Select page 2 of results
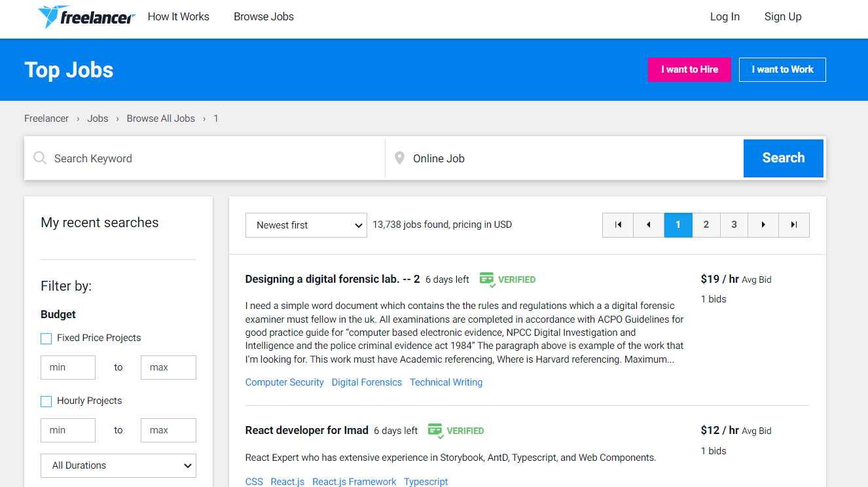The image size is (868, 487). (706, 225)
